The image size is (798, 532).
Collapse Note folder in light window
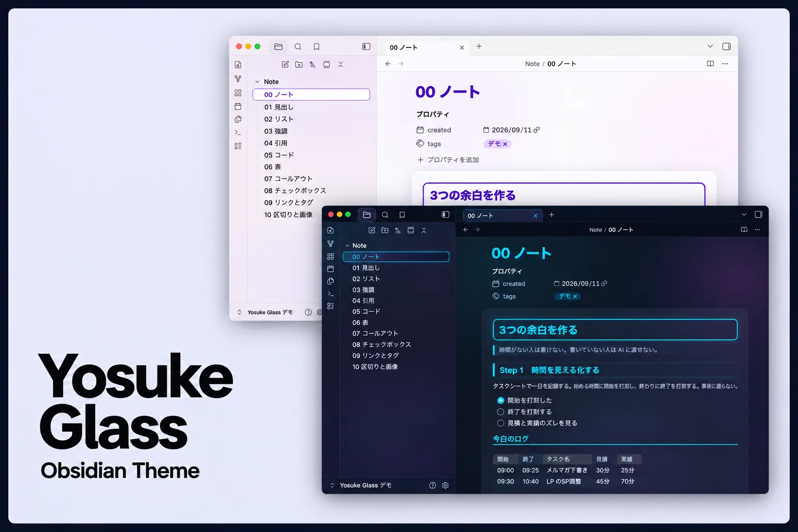pos(257,82)
